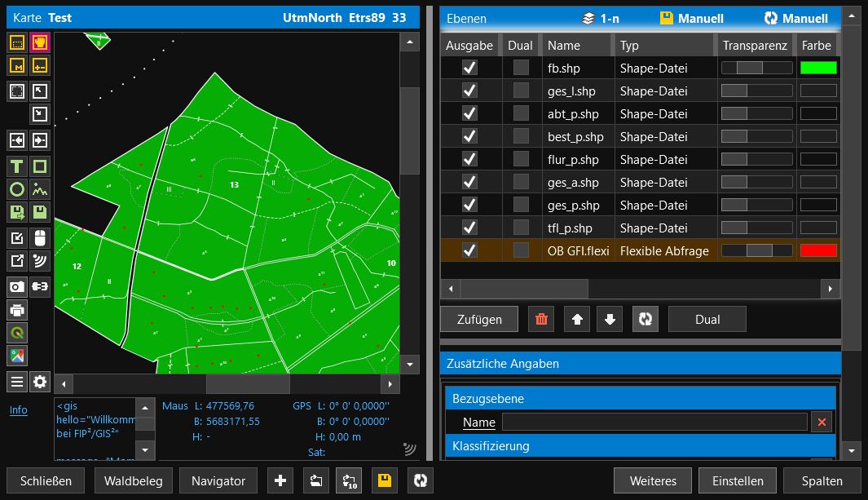The width and height of the screenshot is (868, 500).
Task: Click the Typ column header
Action: [629, 46]
